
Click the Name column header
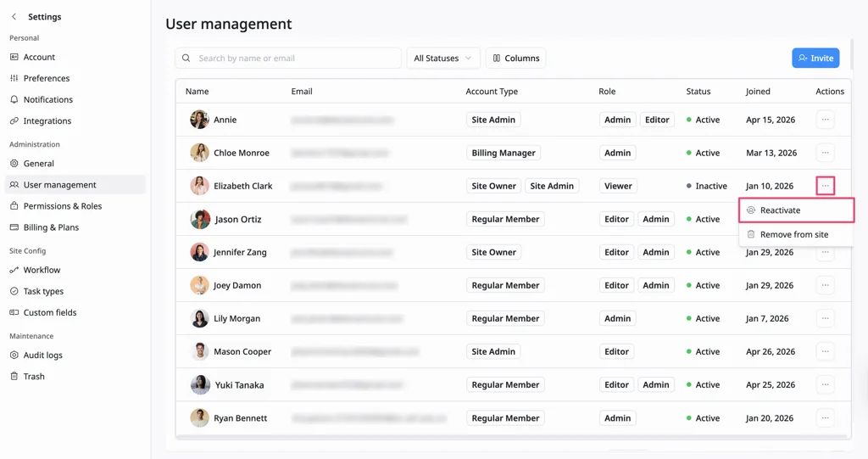click(197, 92)
